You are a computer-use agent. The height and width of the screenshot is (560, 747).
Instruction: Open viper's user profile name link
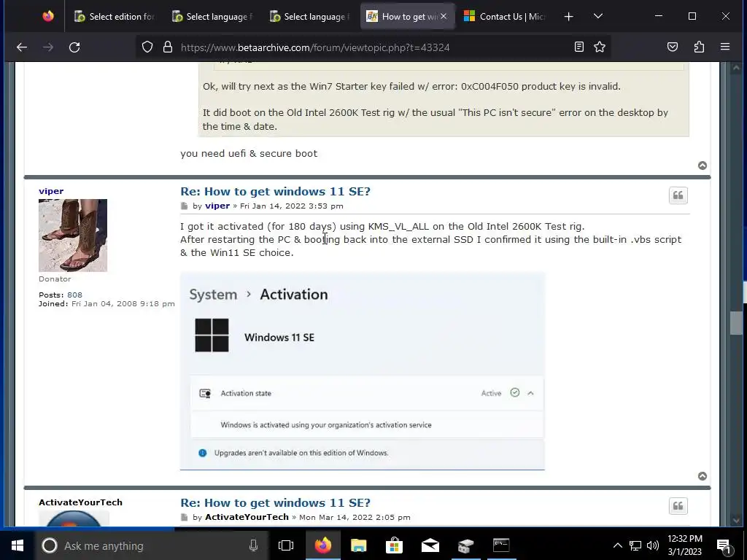[51, 191]
